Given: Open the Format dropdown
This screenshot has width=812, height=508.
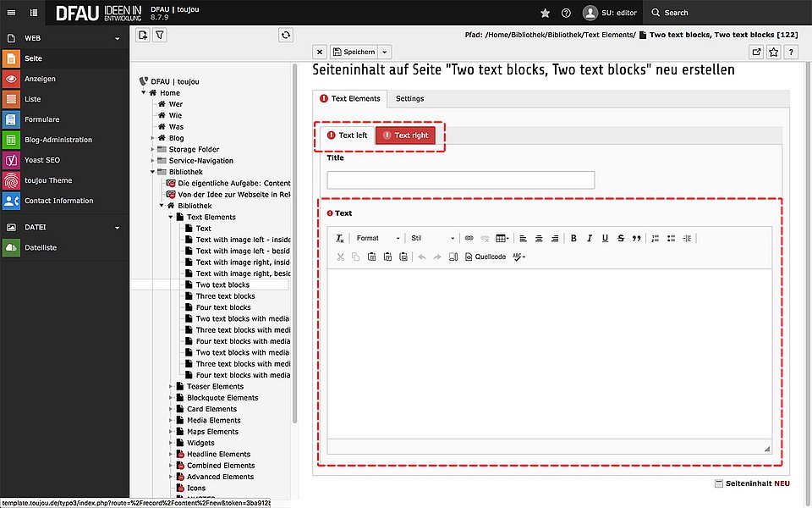Looking at the screenshot, I should [377, 239].
